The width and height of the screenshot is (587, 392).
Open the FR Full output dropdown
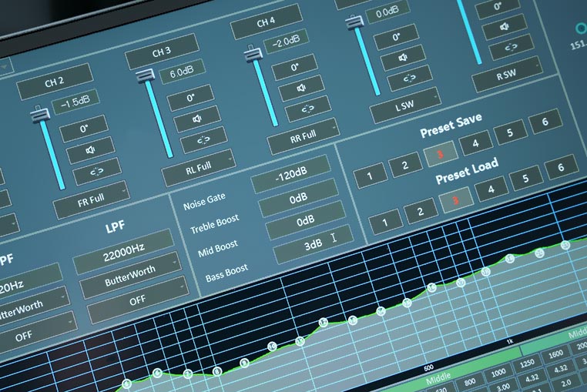click(92, 200)
